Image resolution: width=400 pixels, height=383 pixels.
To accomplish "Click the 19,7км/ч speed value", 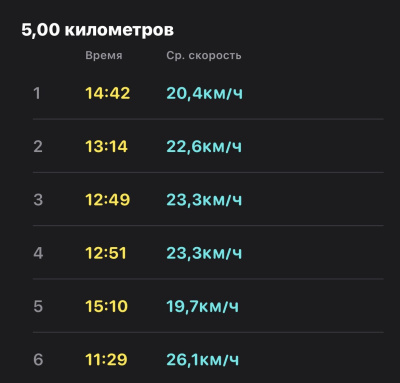I will (x=202, y=306).
